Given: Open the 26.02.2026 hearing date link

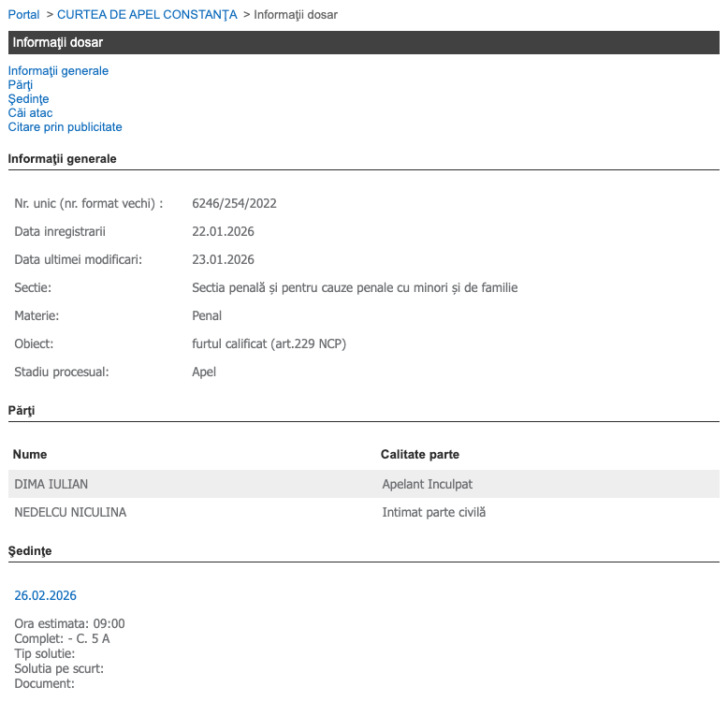Looking at the screenshot, I should coord(45,596).
